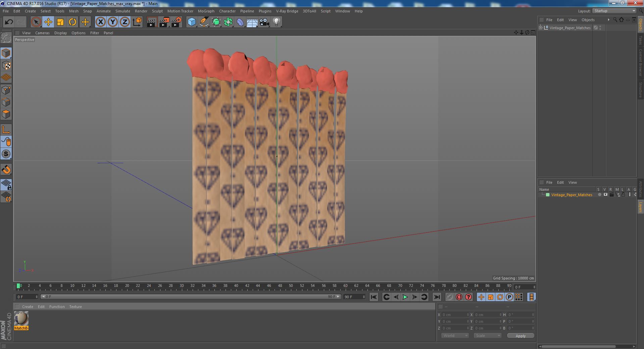This screenshot has height=349, width=644.
Task: Step to next frame
Action: (x=414, y=297)
